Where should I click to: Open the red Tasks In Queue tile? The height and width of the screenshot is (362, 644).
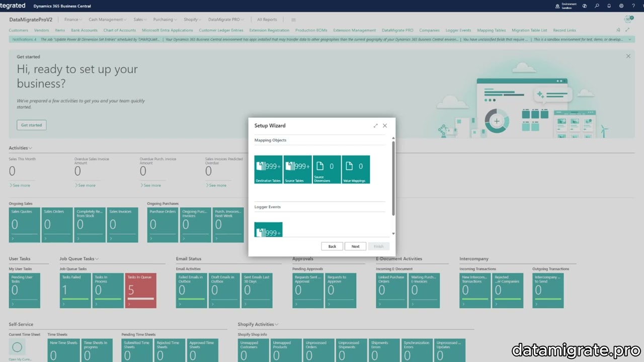[141, 291]
